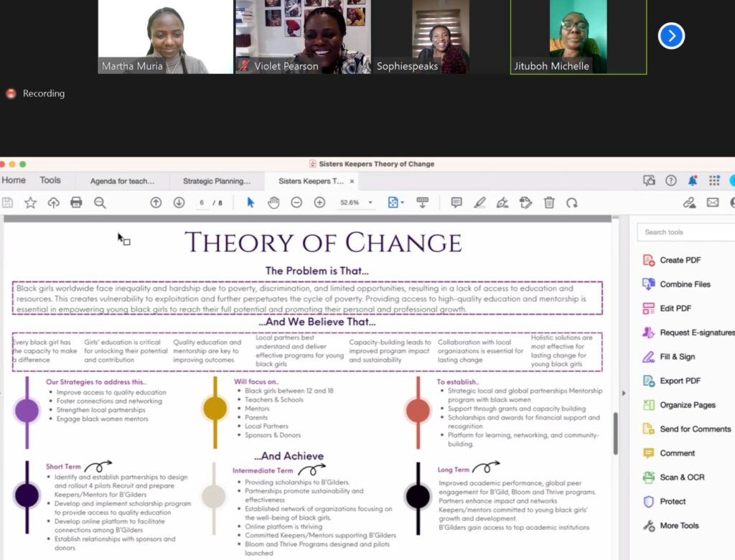Choose the Selection arrow tool
The height and width of the screenshot is (560, 735).
pos(251,203)
